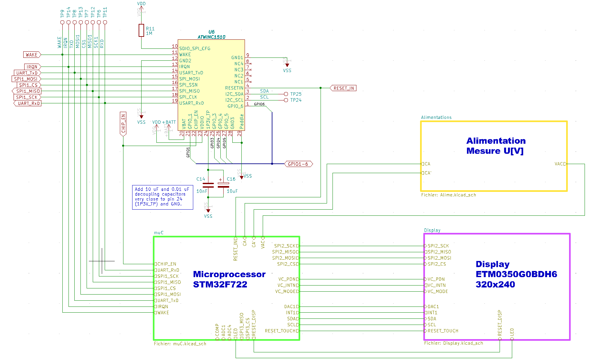
Task: Click the SDIO_SPI_CFG pin label on U6
Action: 195,48
